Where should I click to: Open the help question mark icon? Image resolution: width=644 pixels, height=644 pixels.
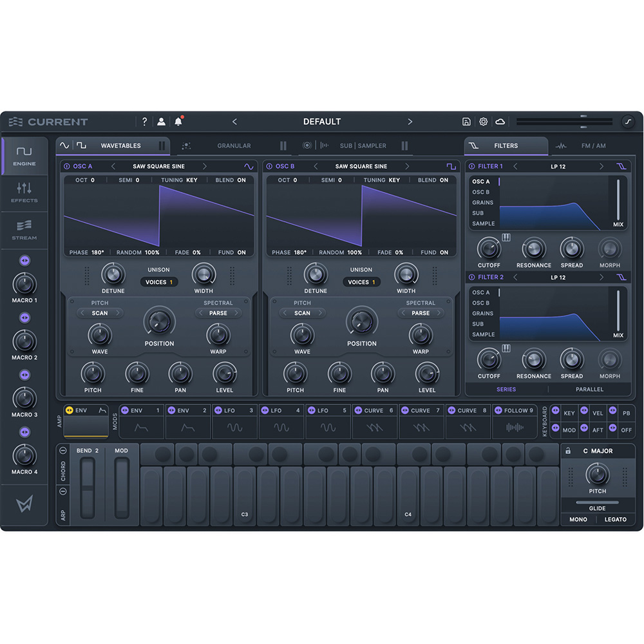point(144,122)
